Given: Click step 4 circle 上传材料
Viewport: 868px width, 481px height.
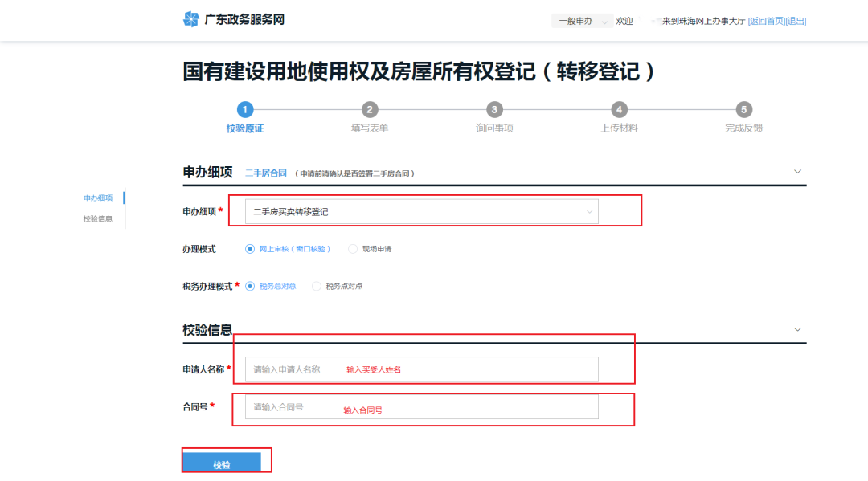Looking at the screenshot, I should (619, 110).
